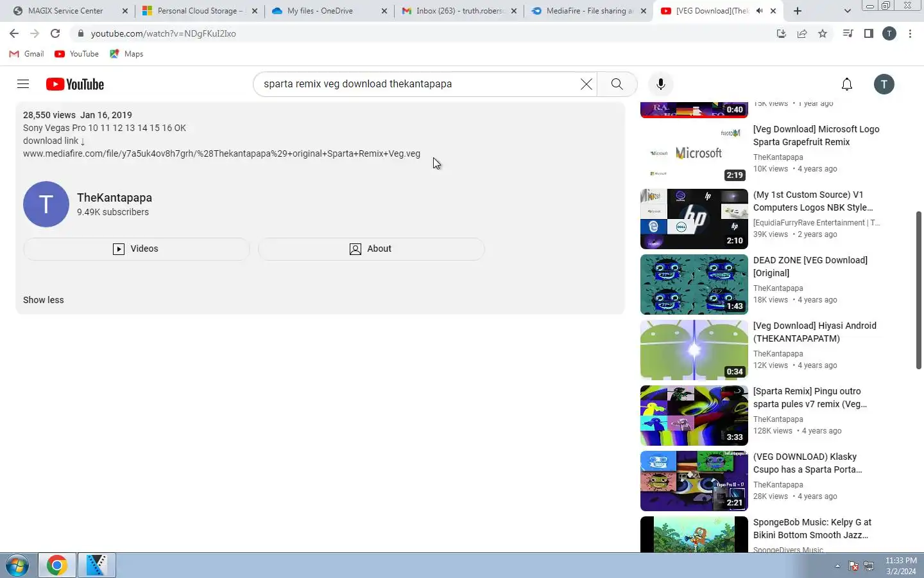Show hidden system tray icons
The width and height of the screenshot is (924, 578).
(x=837, y=566)
